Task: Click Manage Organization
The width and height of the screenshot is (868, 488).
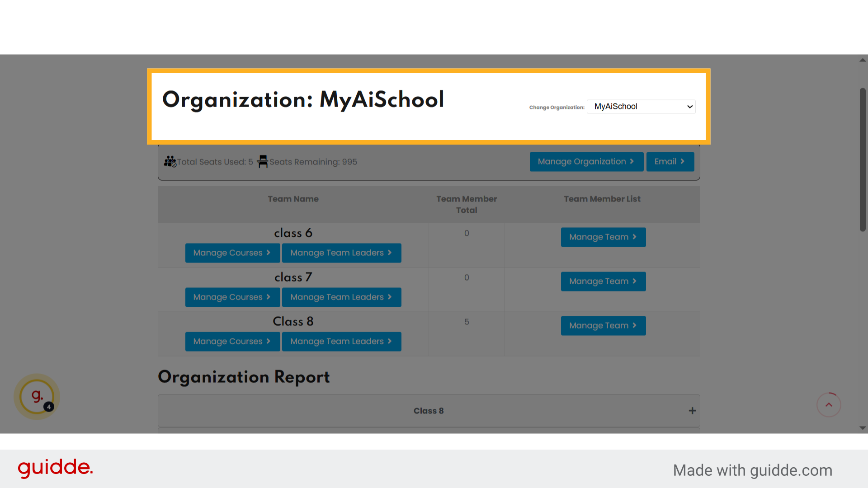Action: (586, 161)
